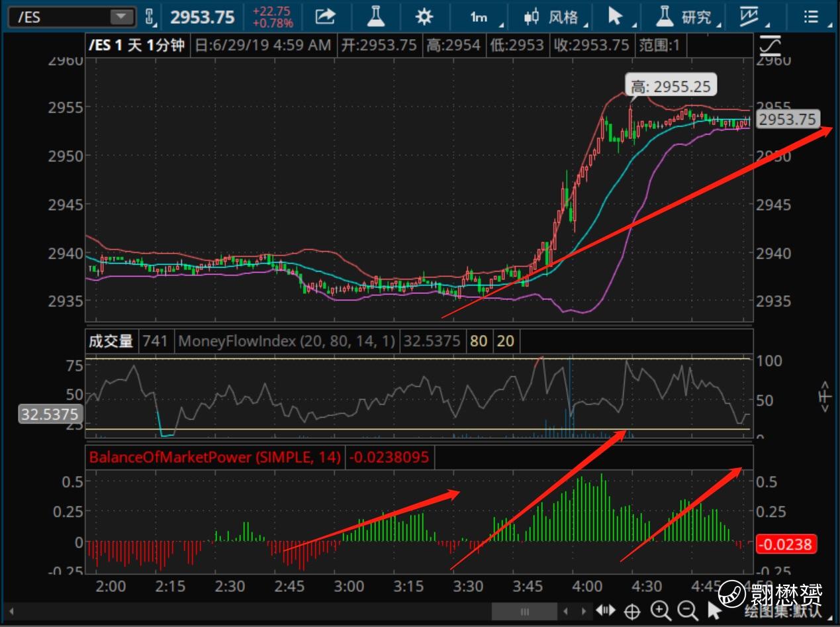This screenshot has height=627, width=840.
Task: Open the patterns chart icon menu
Action: (x=750, y=17)
